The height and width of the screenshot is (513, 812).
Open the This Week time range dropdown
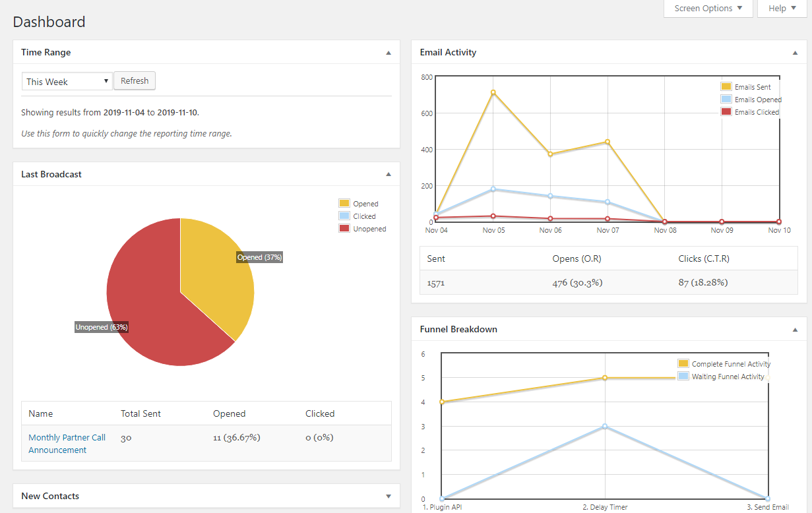[x=67, y=82]
